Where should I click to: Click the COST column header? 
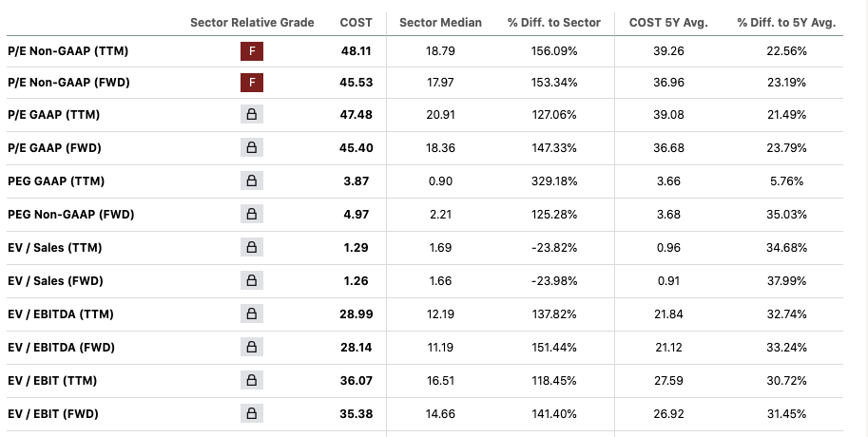pos(357,22)
